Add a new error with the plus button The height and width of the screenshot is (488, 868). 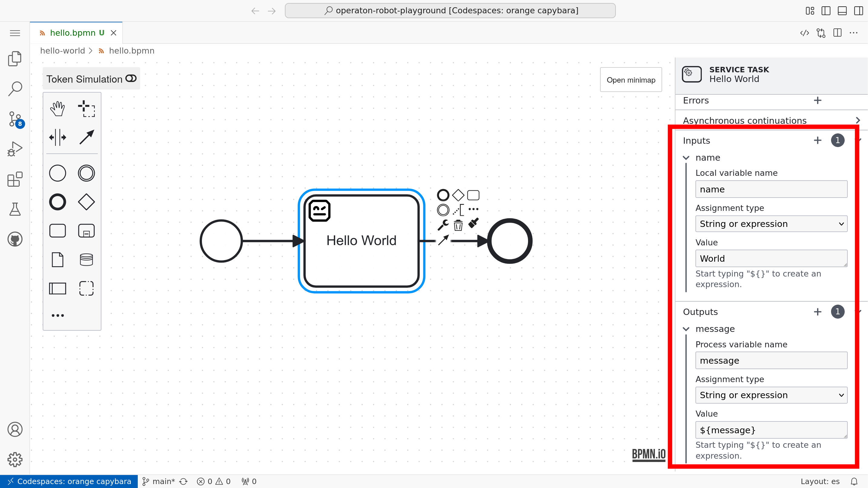click(x=818, y=100)
